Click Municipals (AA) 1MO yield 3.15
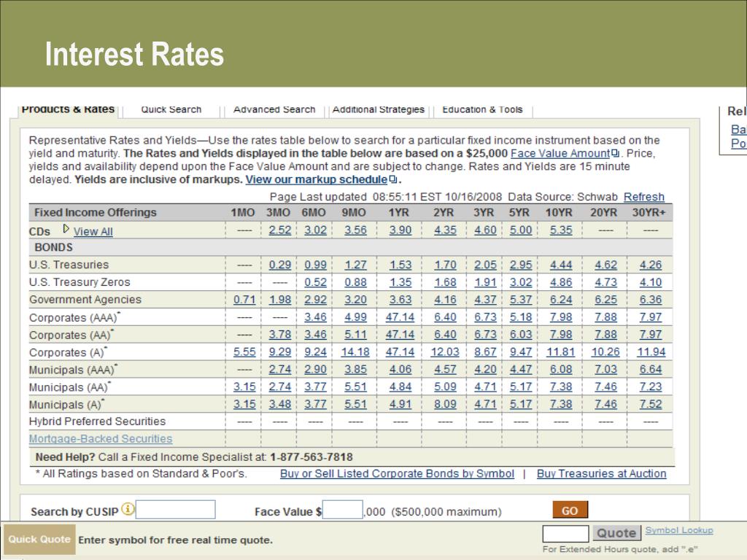 coord(244,387)
